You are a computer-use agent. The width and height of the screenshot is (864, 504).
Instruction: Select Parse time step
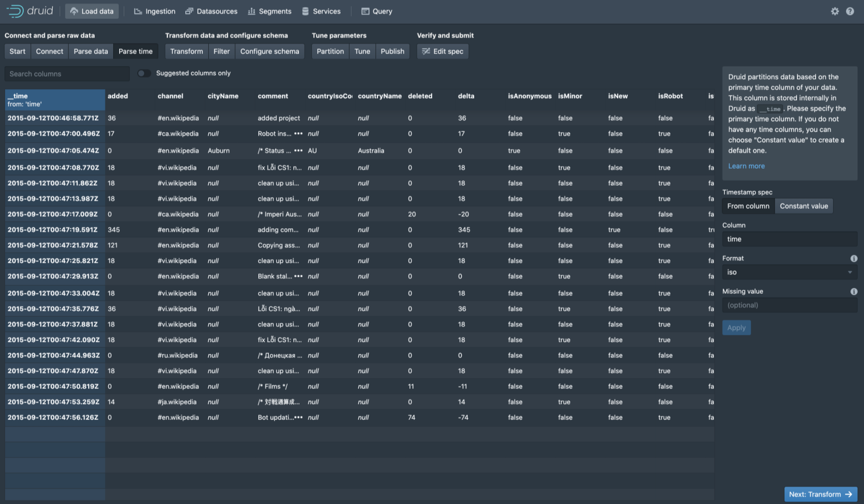point(135,51)
